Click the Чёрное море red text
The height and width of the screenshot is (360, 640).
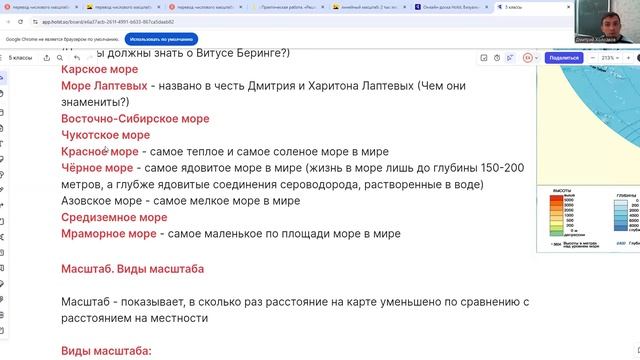pos(97,168)
